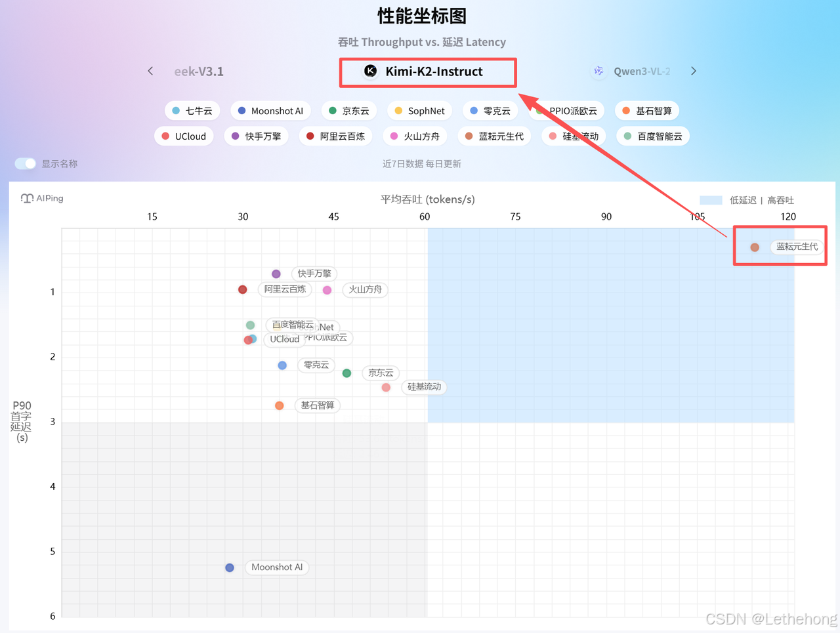This screenshot has width=840, height=633.
Task: Click the 京东云 green data point
Action: [x=346, y=373]
